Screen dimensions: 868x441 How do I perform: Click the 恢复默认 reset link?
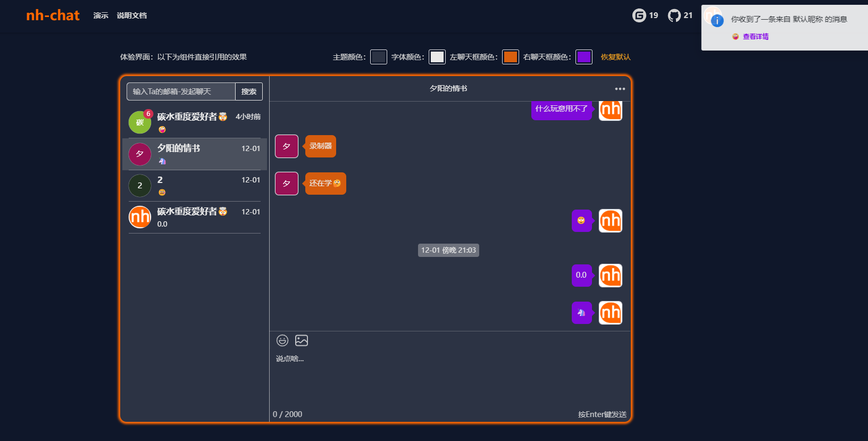pyautogui.click(x=615, y=57)
